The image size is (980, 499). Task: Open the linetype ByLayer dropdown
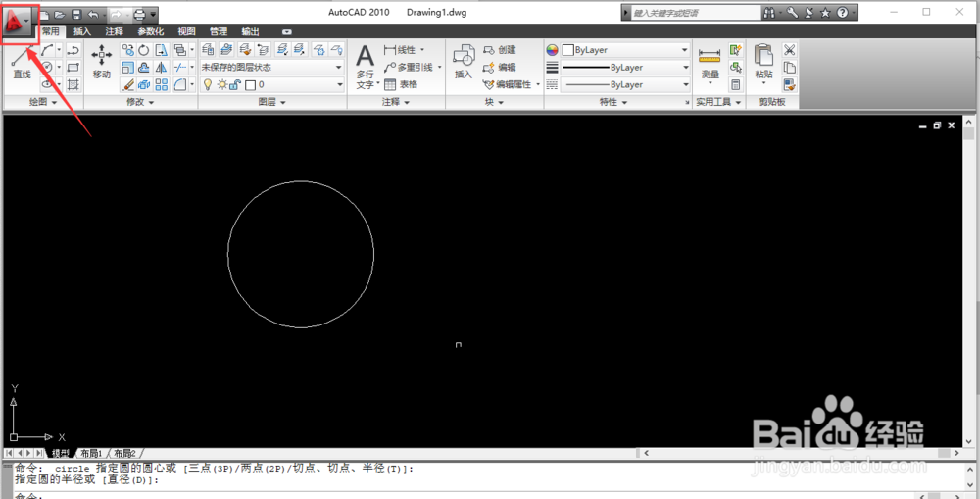(625, 84)
